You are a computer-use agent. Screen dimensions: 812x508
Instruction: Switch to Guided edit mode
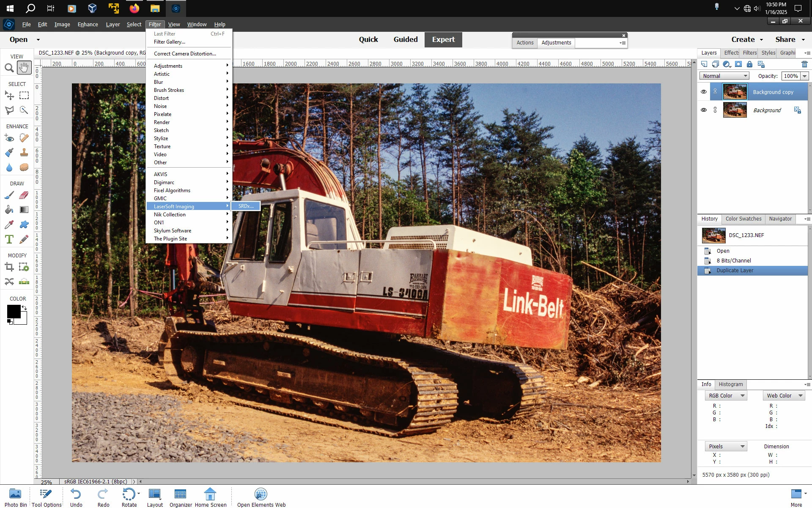pyautogui.click(x=405, y=39)
